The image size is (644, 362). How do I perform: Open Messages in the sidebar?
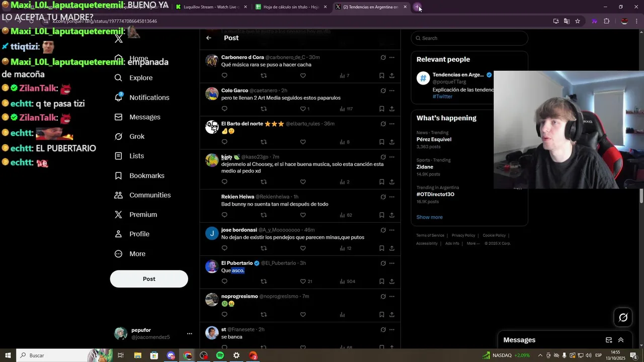tap(138, 117)
